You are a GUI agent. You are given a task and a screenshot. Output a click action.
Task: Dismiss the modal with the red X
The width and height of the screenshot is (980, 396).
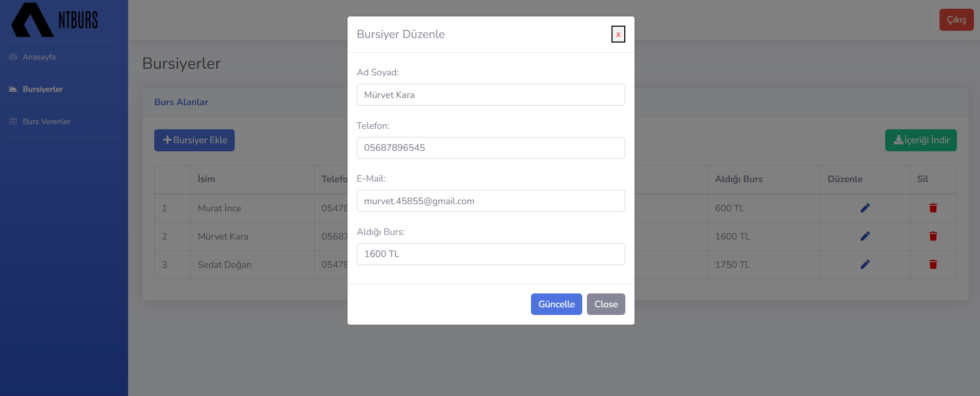point(618,34)
